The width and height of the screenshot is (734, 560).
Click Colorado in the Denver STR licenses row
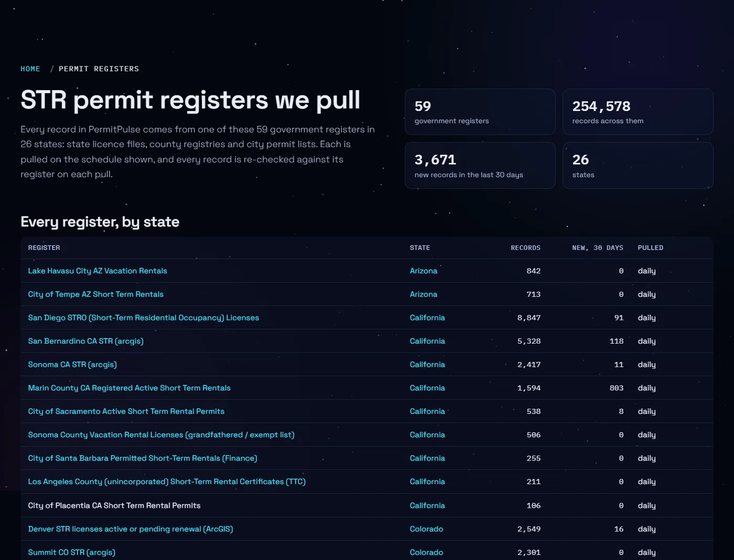(427, 529)
